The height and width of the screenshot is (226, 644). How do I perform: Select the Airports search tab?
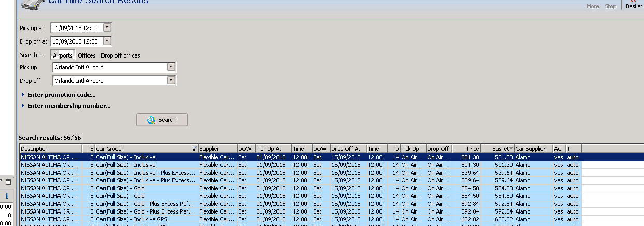tap(63, 55)
